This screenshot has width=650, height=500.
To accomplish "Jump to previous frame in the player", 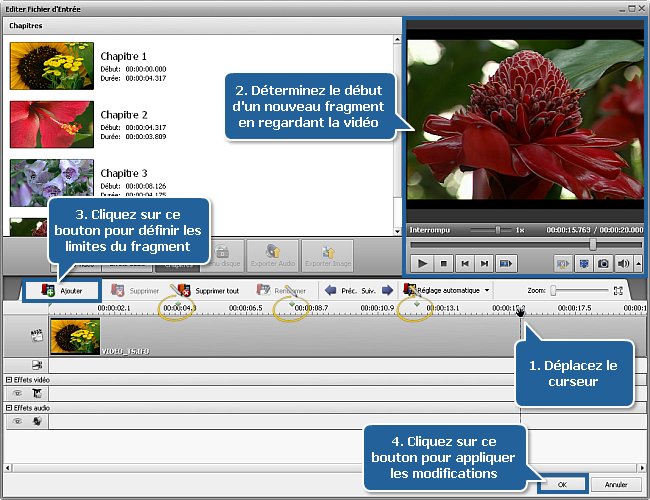I will tap(464, 263).
